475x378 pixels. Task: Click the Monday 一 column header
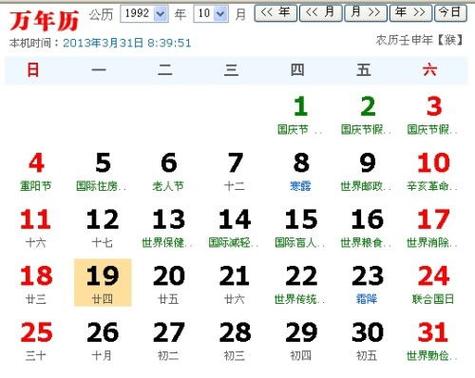click(99, 70)
